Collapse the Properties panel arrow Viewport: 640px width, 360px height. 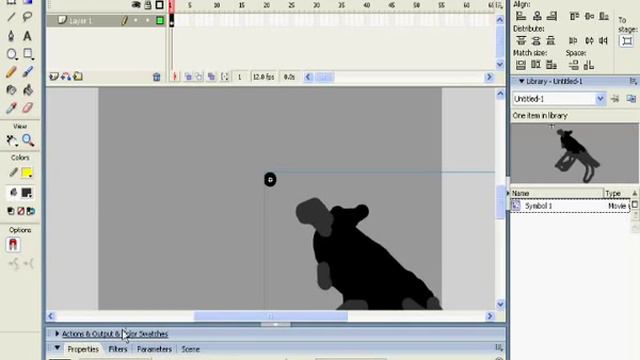(x=57, y=348)
